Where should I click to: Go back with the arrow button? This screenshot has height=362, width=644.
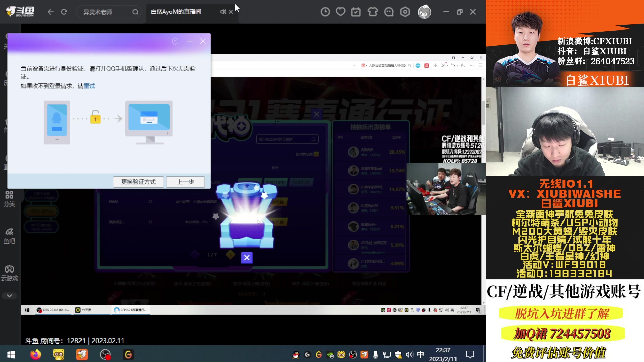[51, 12]
